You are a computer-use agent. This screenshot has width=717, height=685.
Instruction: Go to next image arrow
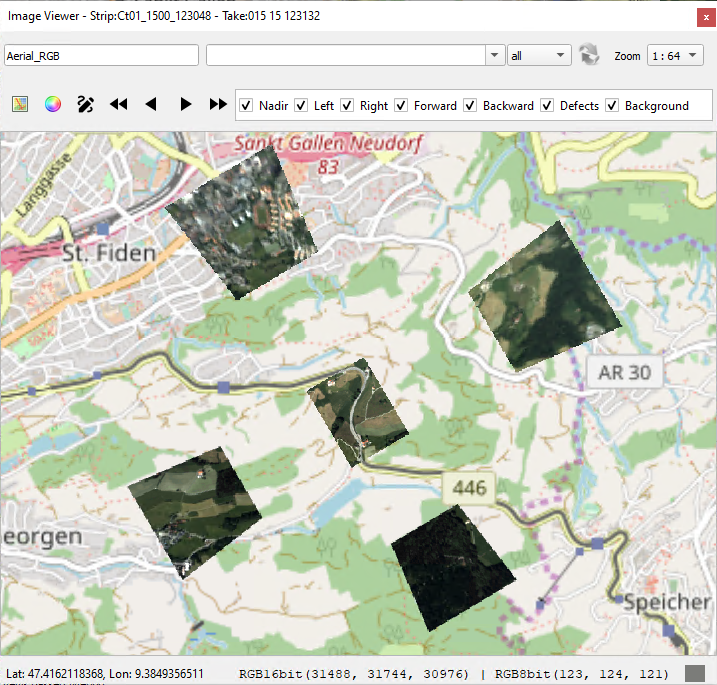click(185, 104)
